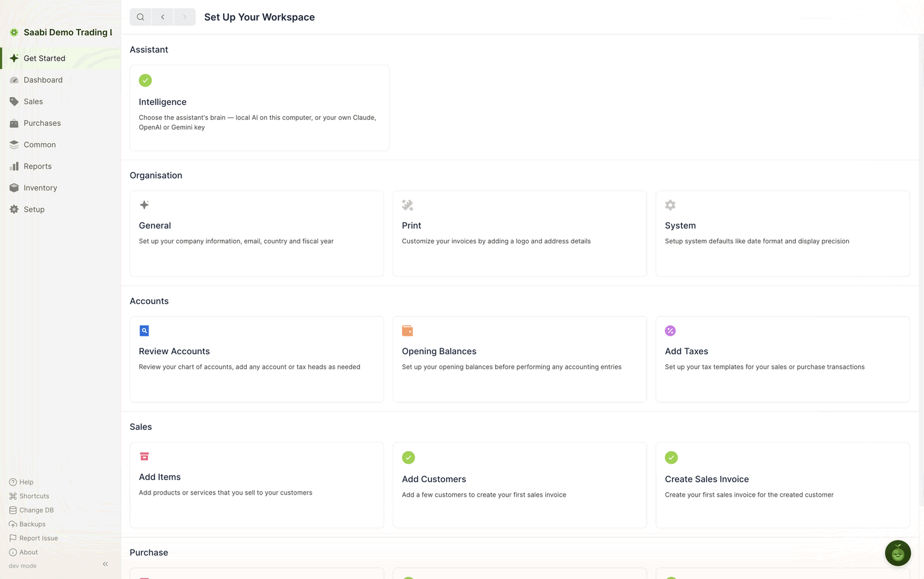This screenshot has width=924, height=579.
Task: Open the Dashboard menu item
Action: point(60,80)
